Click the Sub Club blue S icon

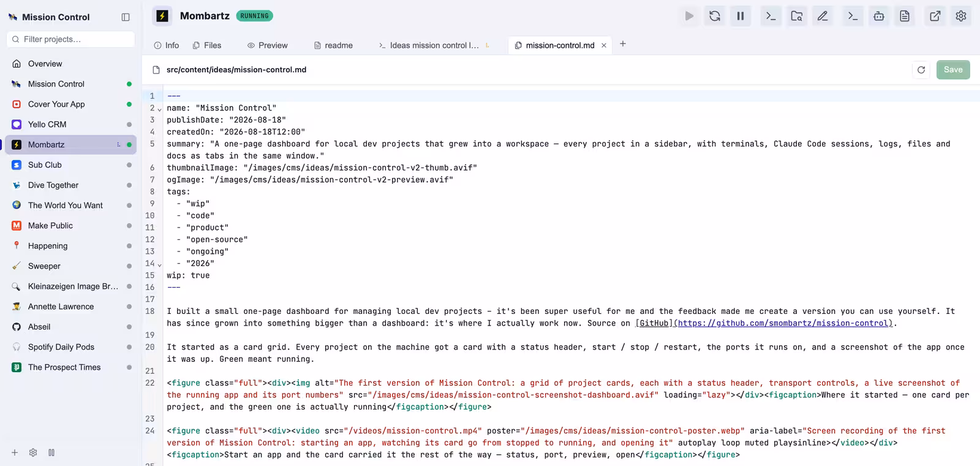17,165
